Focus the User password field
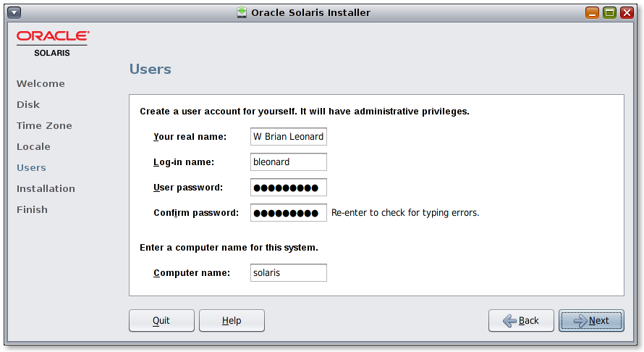644x352 pixels. click(x=288, y=188)
